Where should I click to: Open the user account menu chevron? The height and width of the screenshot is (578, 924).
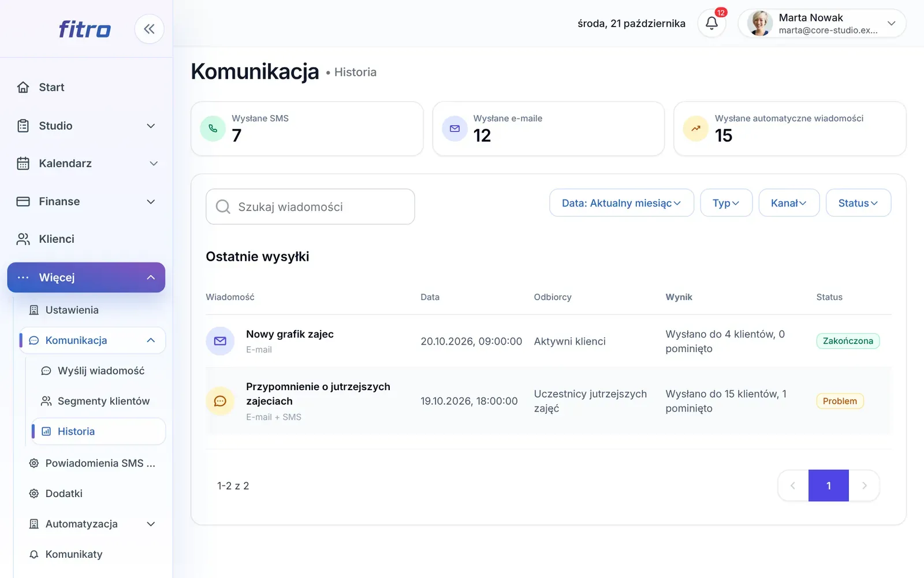point(892,23)
